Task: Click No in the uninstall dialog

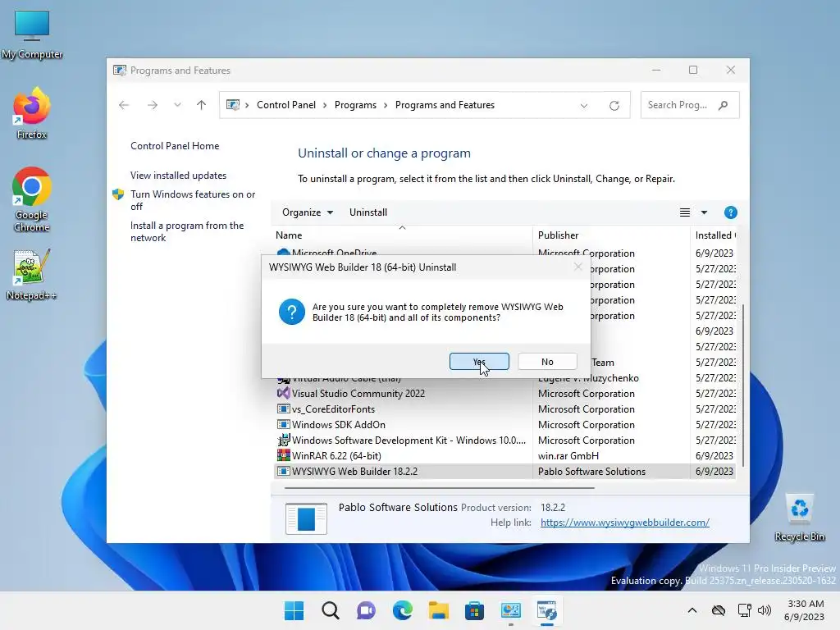Action: pyautogui.click(x=547, y=362)
